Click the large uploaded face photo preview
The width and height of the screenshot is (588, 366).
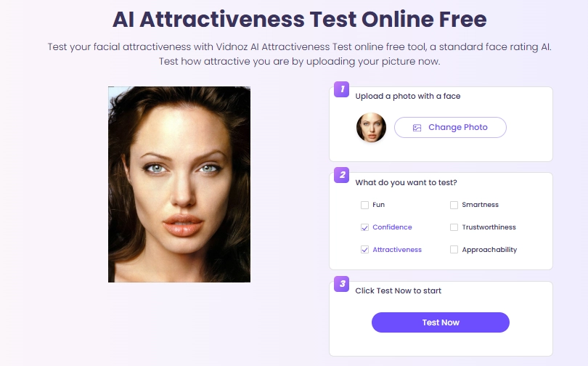tap(179, 184)
